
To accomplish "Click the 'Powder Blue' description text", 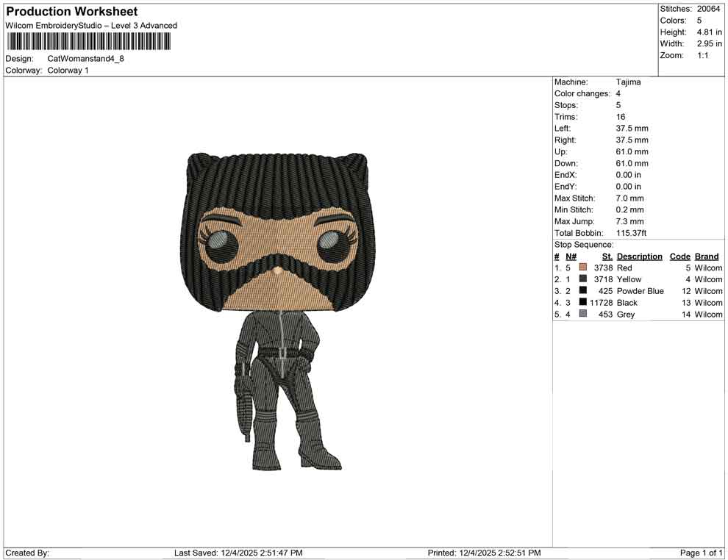I will click(x=640, y=290).
